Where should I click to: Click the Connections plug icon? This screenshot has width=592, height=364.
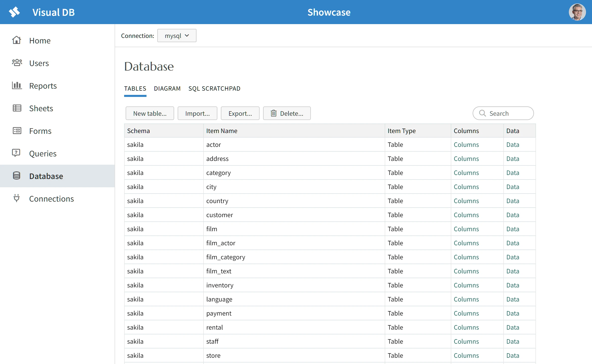[16, 198]
